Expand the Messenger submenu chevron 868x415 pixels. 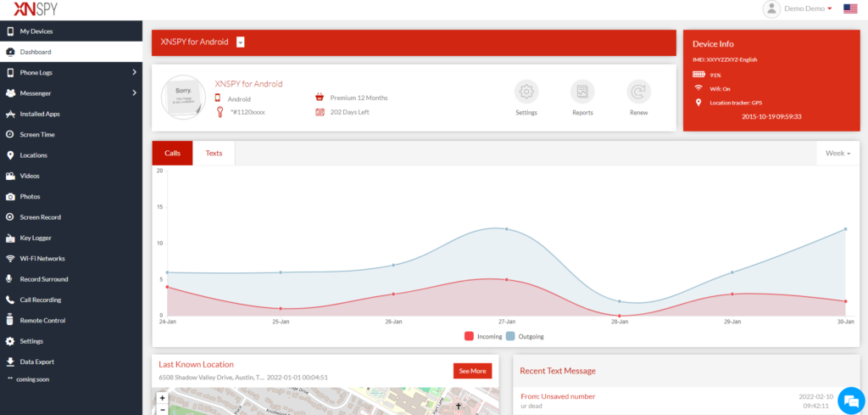134,93
